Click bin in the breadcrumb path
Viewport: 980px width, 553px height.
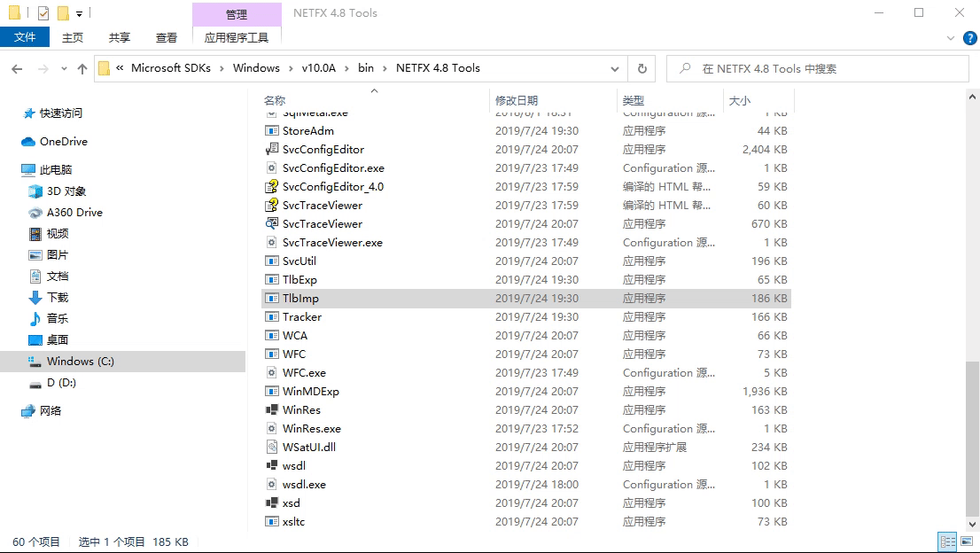point(366,68)
